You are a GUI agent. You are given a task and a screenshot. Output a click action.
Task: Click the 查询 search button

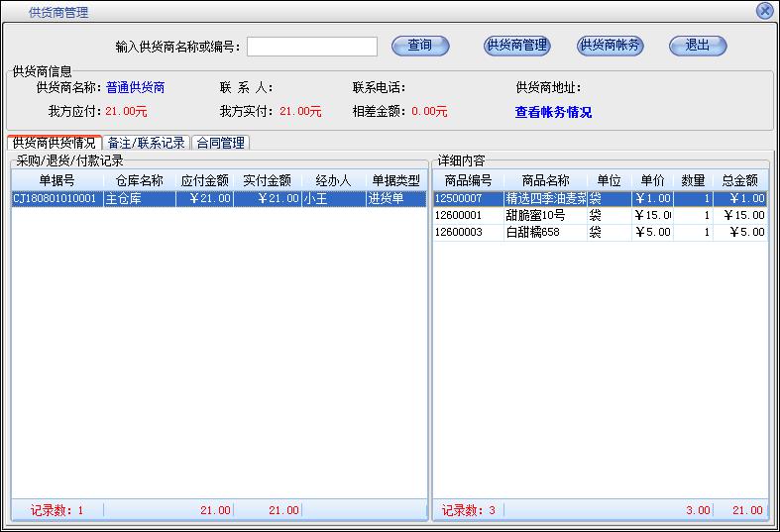[x=420, y=46]
